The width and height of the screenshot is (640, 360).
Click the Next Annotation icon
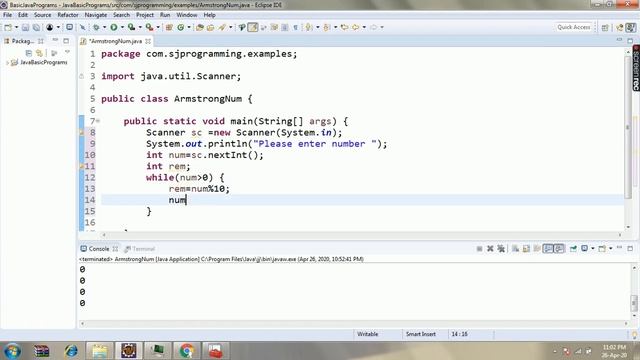point(309,27)
